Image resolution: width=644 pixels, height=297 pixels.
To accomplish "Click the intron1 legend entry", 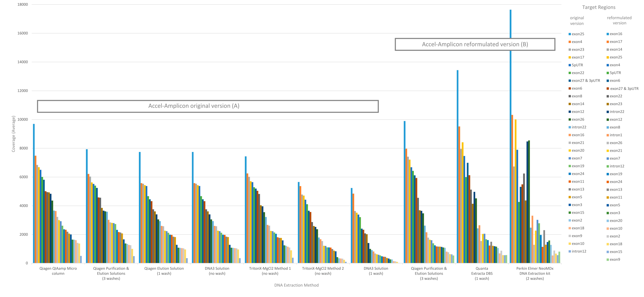I will pyautogui.click(x=616, y=135).
